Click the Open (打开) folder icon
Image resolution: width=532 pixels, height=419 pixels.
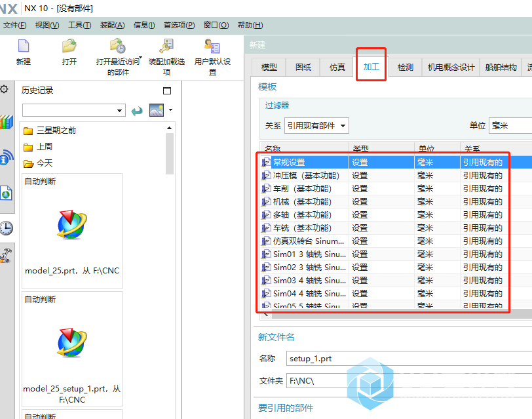(x=69, y=46)
